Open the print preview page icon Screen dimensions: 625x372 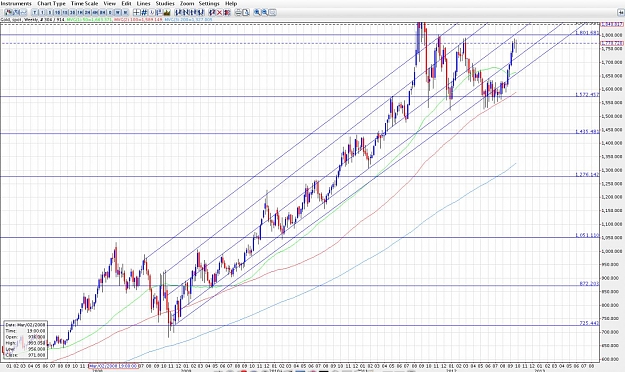pyautogui.click(x=246, y=12)
